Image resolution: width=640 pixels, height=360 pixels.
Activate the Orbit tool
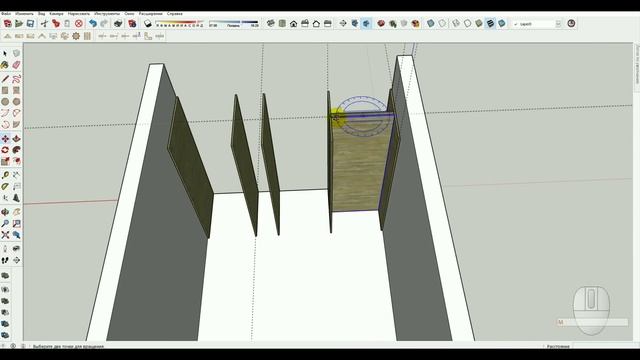(5, 212)
